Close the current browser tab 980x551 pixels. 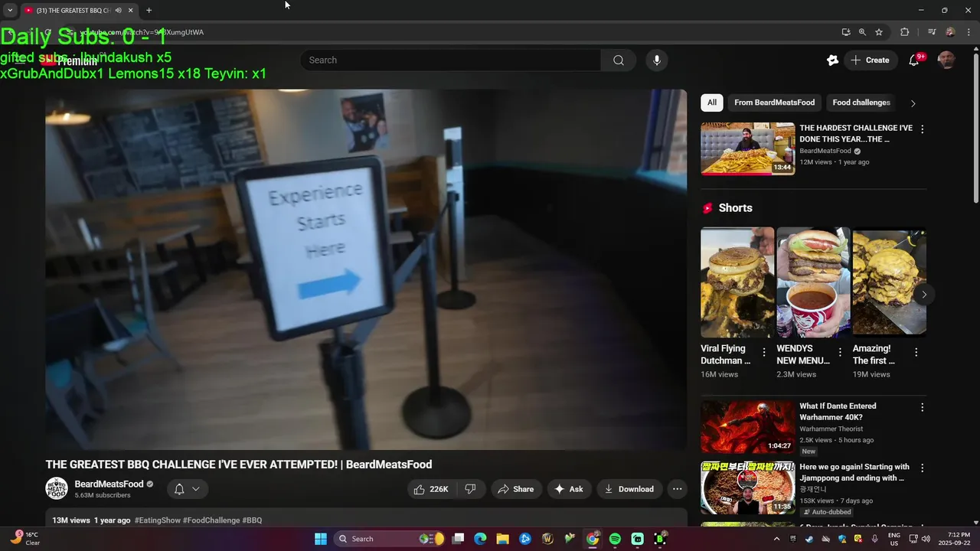point(131,11)
